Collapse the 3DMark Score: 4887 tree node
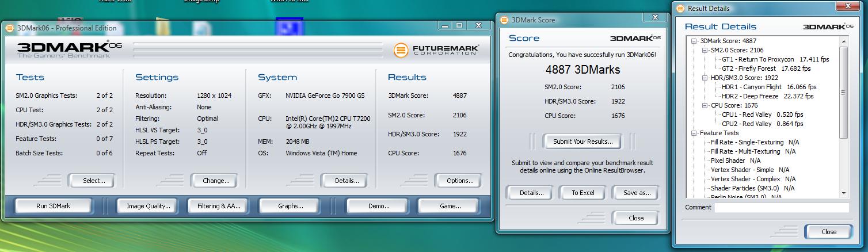Screen dimensions: 868x252 coord(695,41)
